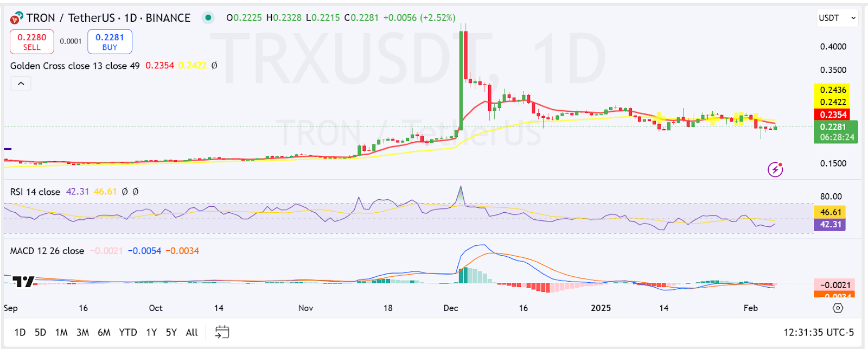The height and width of the screenshot is (349, 868).
Task: Click the Golden Cross indicator label
Action: click(x=75, y=66)
